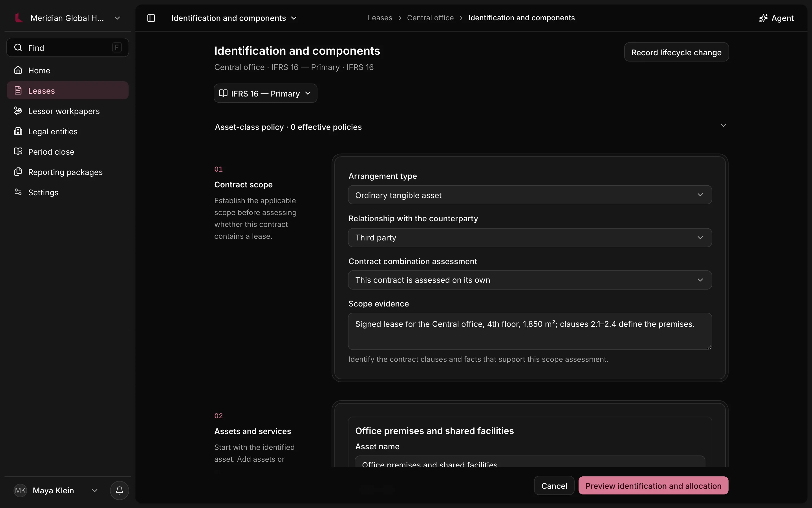Open the Arrangement type dropdown
Image resolution: width=812 pixels, height=508 pixels.
pos(530,195)
